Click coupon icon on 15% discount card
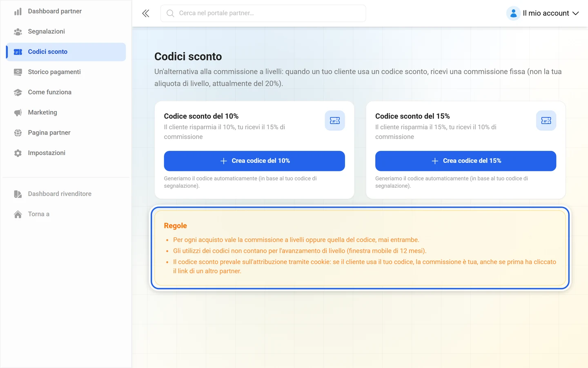 pos(546,121)
